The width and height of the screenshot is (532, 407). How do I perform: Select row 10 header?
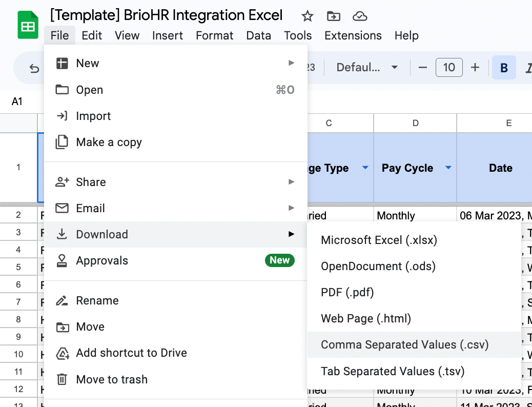[18, 354]
